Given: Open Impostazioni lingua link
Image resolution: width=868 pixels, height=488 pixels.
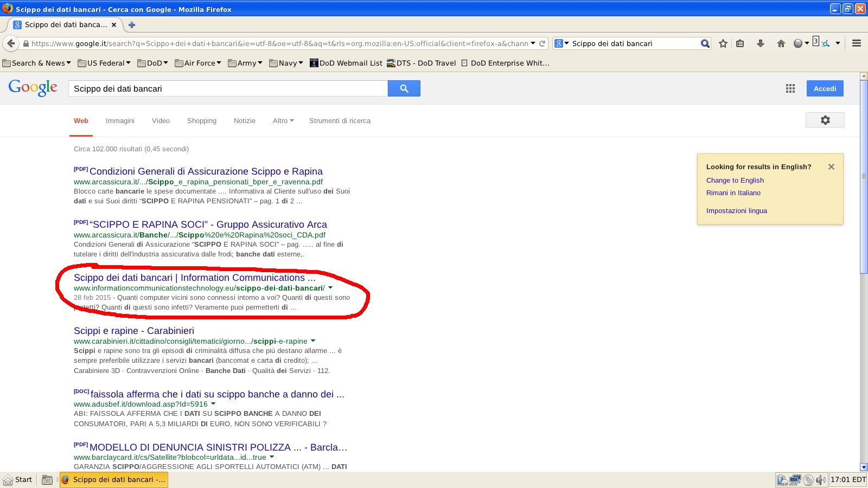Looking at the screenshot, I should point(736,211).
